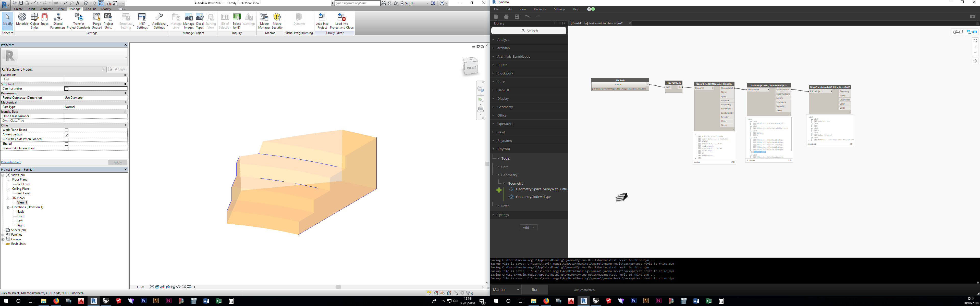Check the Shared checkbox
The height and width of the screenshot is (306, 980).
click(x=67, y=144)
